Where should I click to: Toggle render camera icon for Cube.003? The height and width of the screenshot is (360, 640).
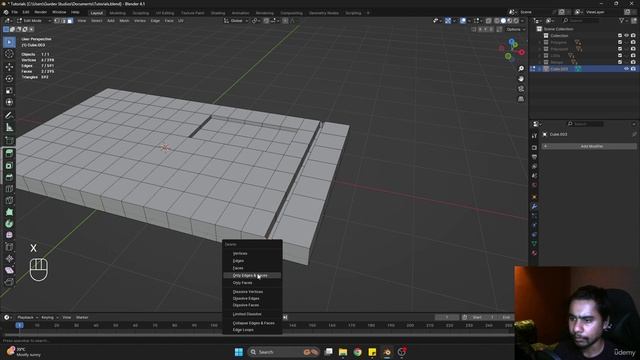tap(633, 69)
